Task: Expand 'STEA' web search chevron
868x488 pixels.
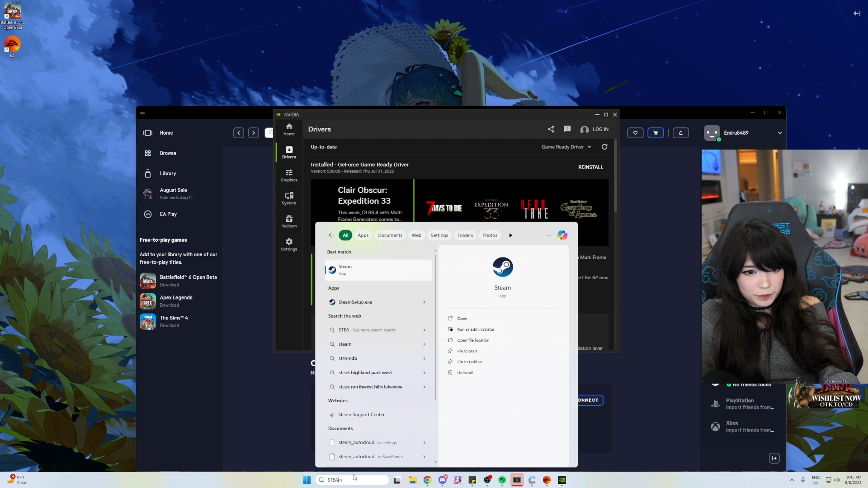Action: [x=424, y=330]
